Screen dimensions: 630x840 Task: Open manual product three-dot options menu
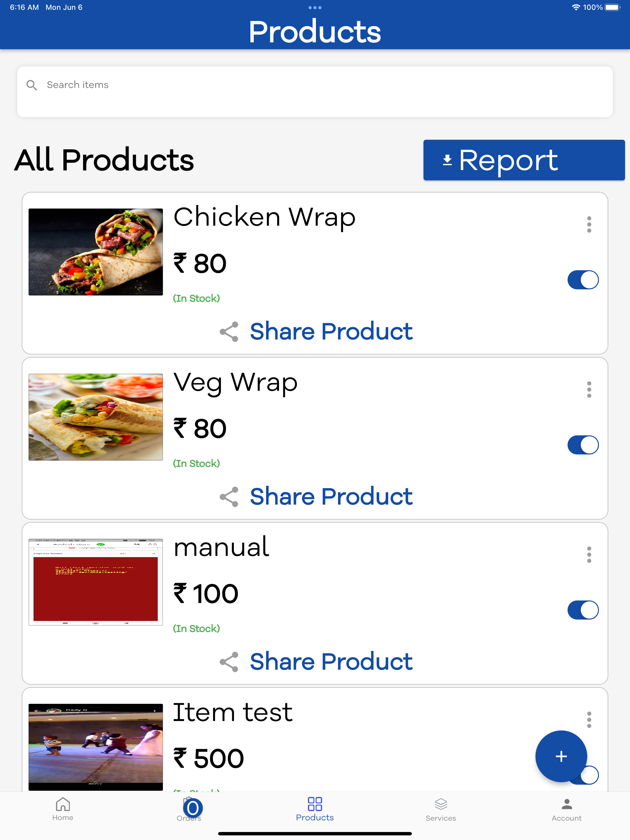(589, 555)
